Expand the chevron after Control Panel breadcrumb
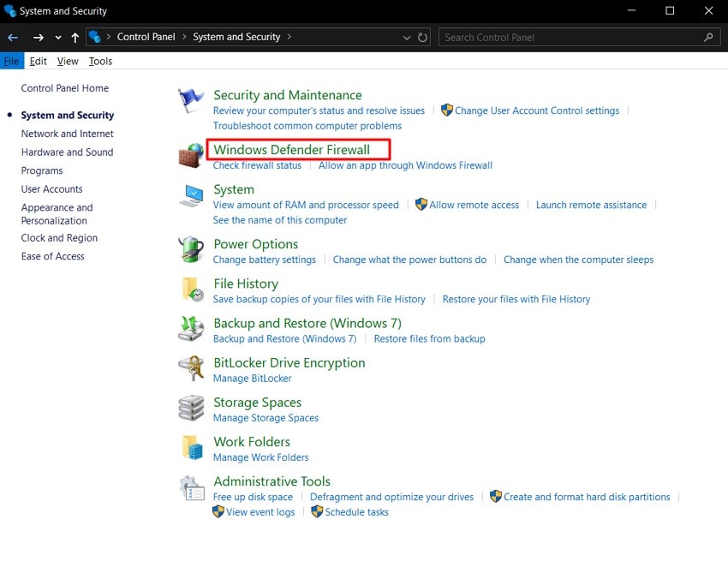 coord(184,37)
